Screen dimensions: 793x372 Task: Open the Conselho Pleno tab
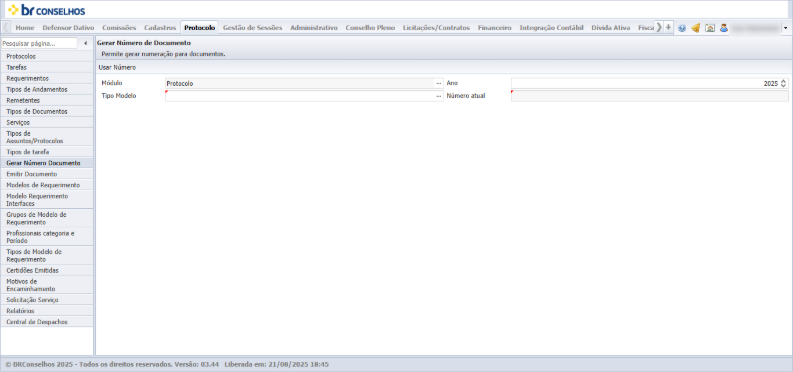(370, 28)
